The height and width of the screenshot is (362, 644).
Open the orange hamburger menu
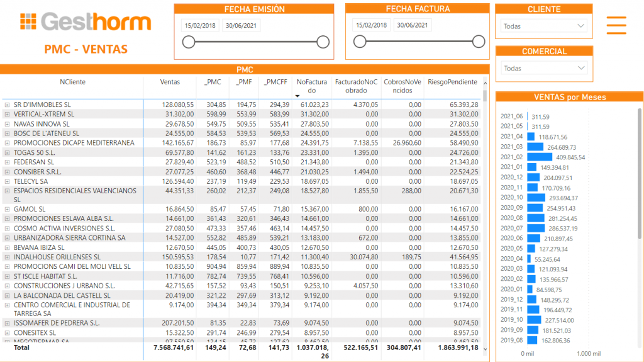[x=616, y=25]
